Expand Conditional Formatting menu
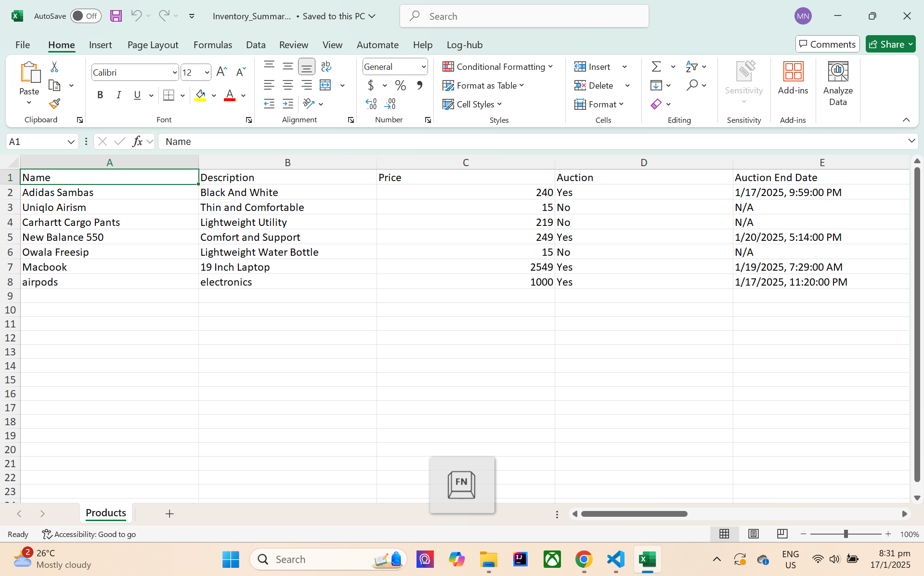 click(x=497, y=66)
